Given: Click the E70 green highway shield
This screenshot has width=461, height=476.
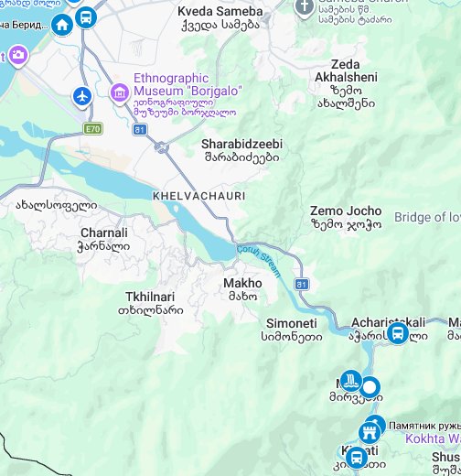Looking at the screenshot, I should 93,129.
